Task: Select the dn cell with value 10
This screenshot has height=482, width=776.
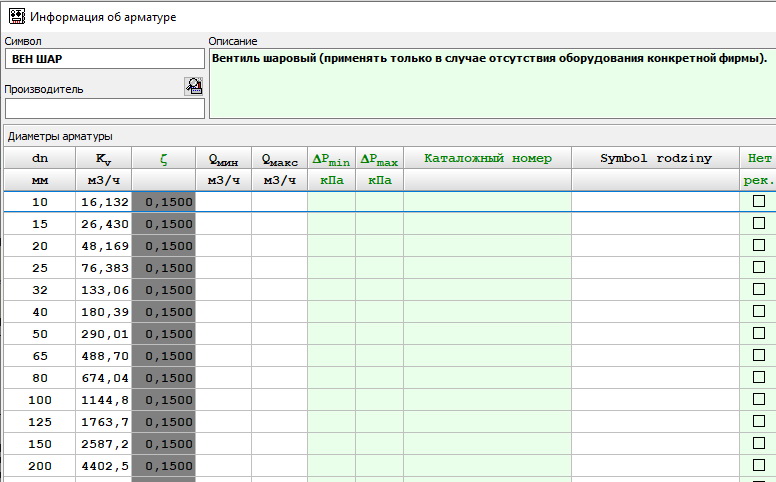Action: coord(40,202)
